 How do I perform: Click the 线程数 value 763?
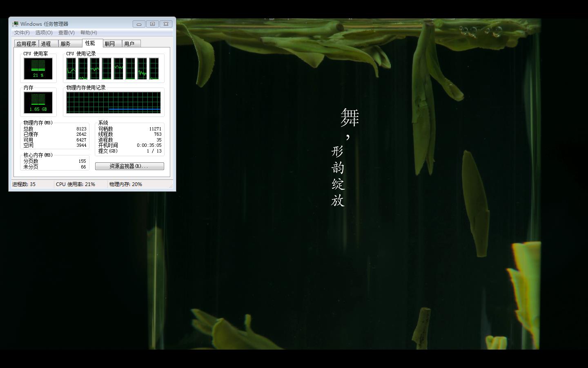click(x=158, y=134)
